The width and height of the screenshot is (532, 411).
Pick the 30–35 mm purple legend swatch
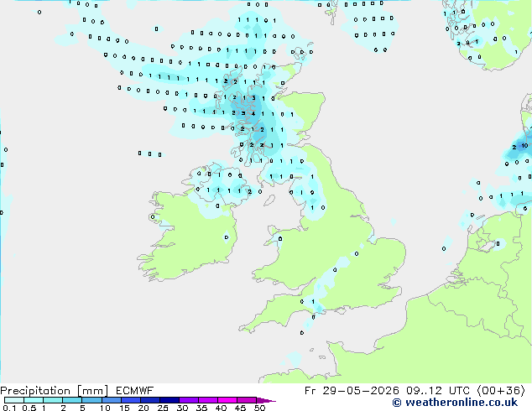(x=189, y=400)
